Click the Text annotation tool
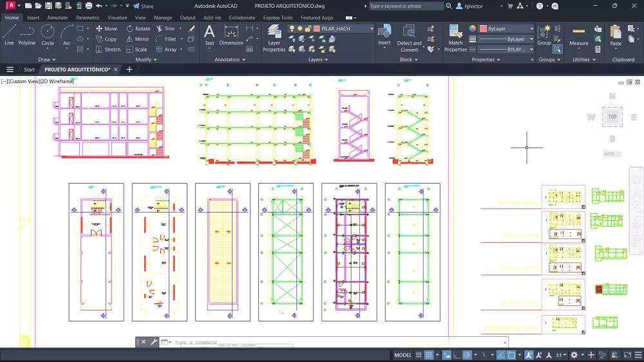Viewport: 644px width, 362px height. click(x=209, y=35)
